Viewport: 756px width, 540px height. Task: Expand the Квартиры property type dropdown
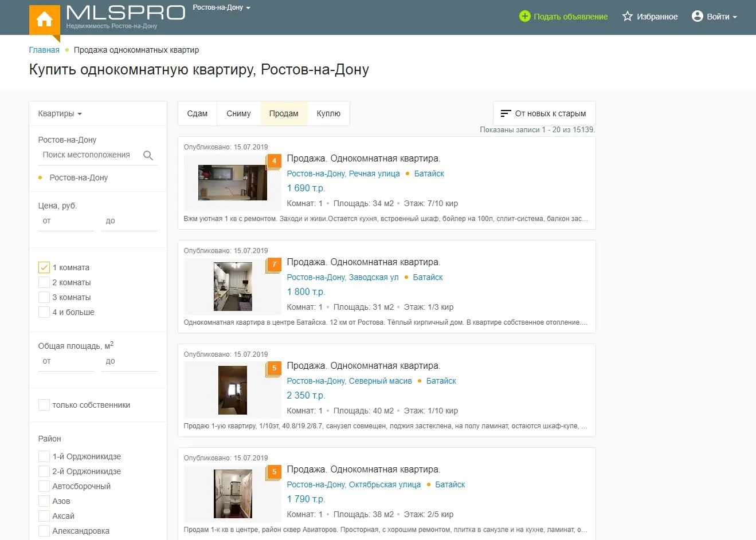tap(60, 113)
